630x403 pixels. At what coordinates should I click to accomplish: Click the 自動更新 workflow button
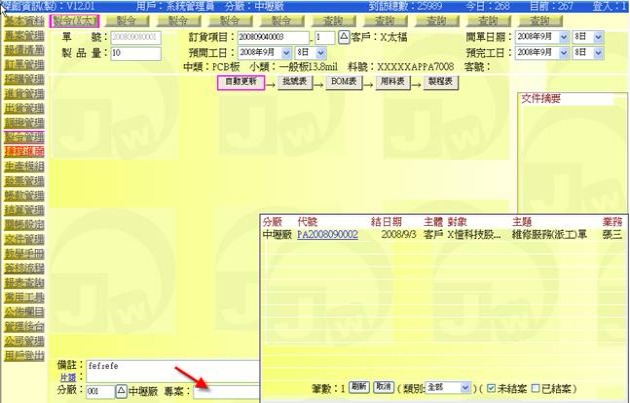click(240, 83)
